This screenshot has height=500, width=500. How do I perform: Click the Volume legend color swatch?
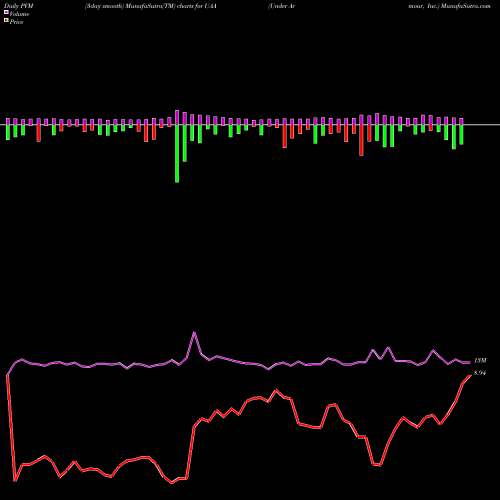(6, 13)
